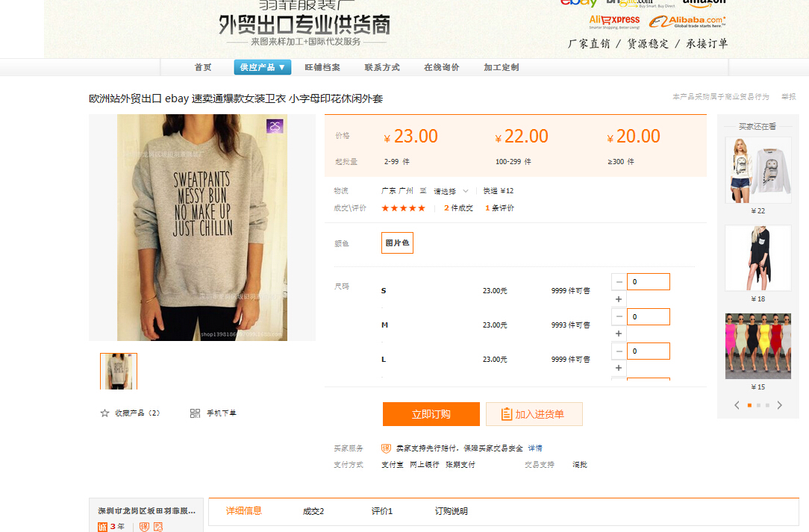Click the size L quantity input field

coord(648,351)
